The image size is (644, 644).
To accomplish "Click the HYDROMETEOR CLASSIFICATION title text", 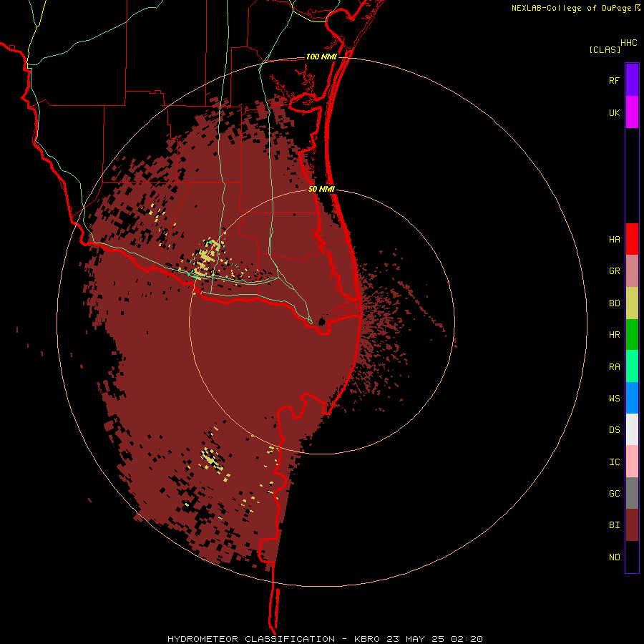I will 251,639.
